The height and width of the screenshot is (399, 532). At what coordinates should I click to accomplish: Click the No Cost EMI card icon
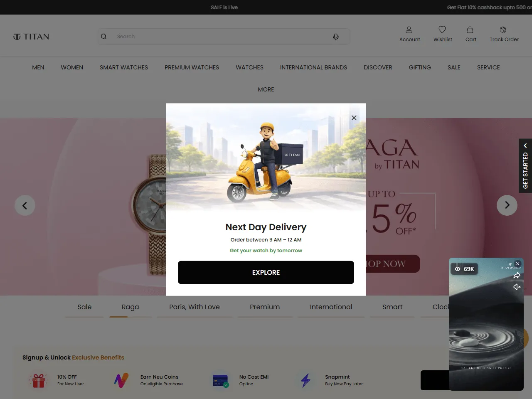click(x=221, y=380)
